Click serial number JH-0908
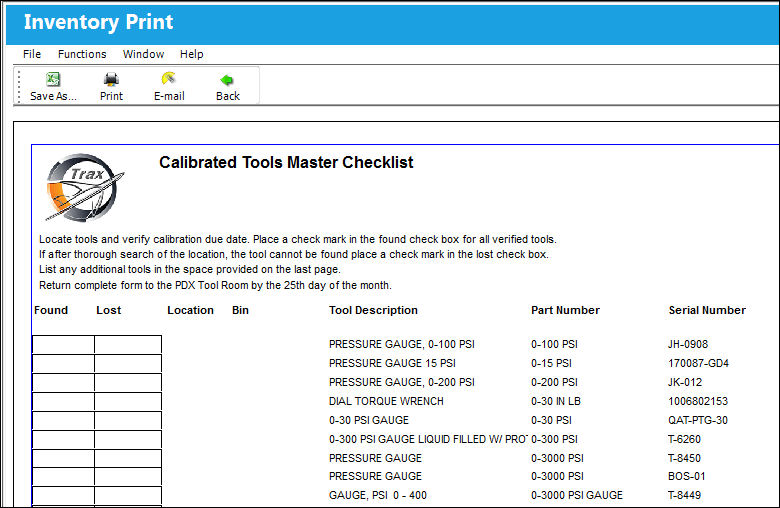This screenshot has height=508, width=780. point(688,344)
